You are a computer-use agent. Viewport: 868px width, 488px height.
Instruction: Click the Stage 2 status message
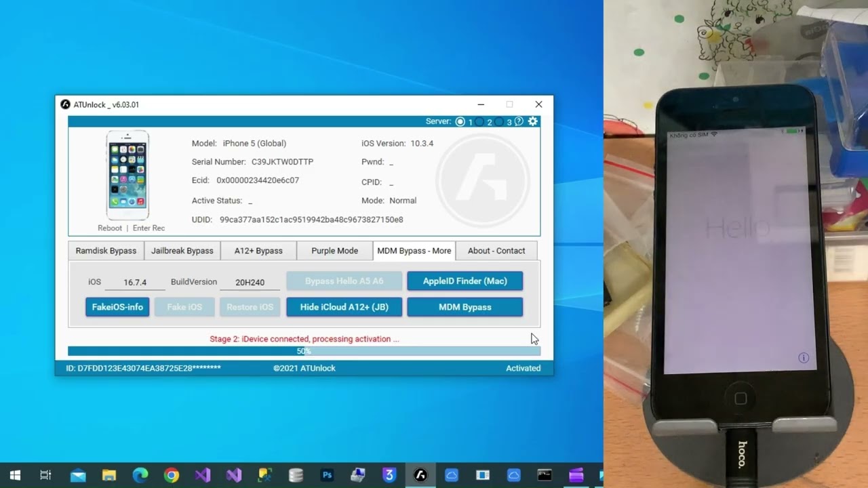(304, 339)
